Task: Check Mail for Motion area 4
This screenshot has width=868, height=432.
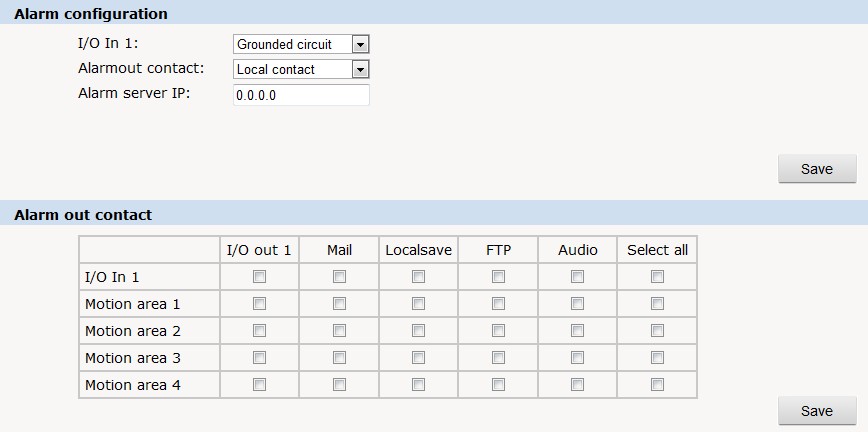Action: pos(339,384)
